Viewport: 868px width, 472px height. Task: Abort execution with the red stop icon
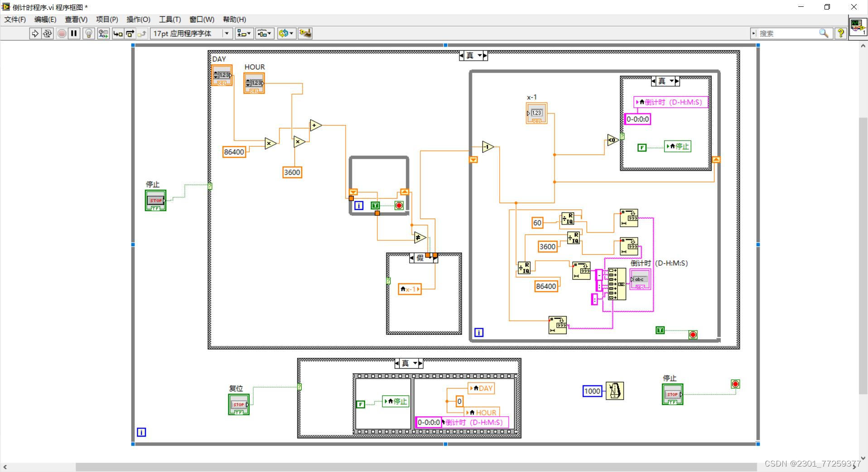[x=62, y=34]
